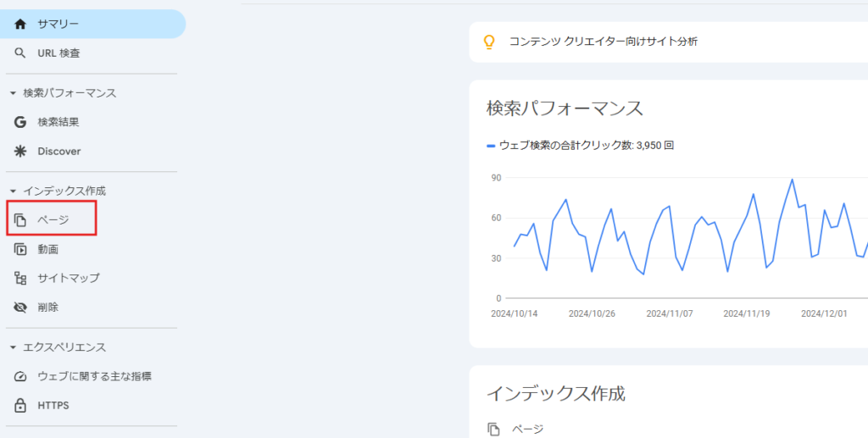
Task: Click the video icon beside 動画
Action: [x=20, y=249]
